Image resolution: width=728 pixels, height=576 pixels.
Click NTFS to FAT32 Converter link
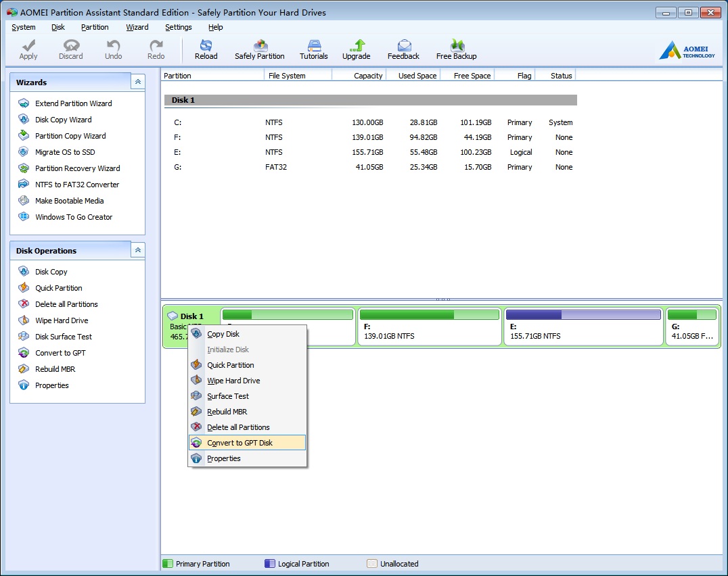(77, 185)
